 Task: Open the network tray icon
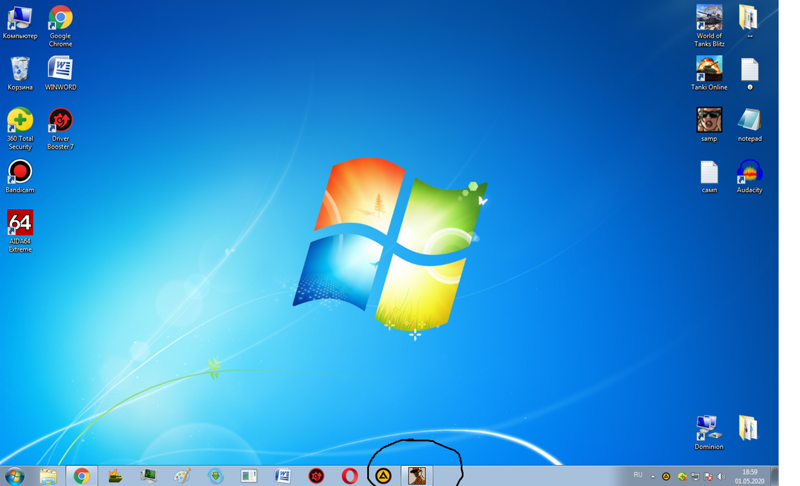click(x=695, y=477)
